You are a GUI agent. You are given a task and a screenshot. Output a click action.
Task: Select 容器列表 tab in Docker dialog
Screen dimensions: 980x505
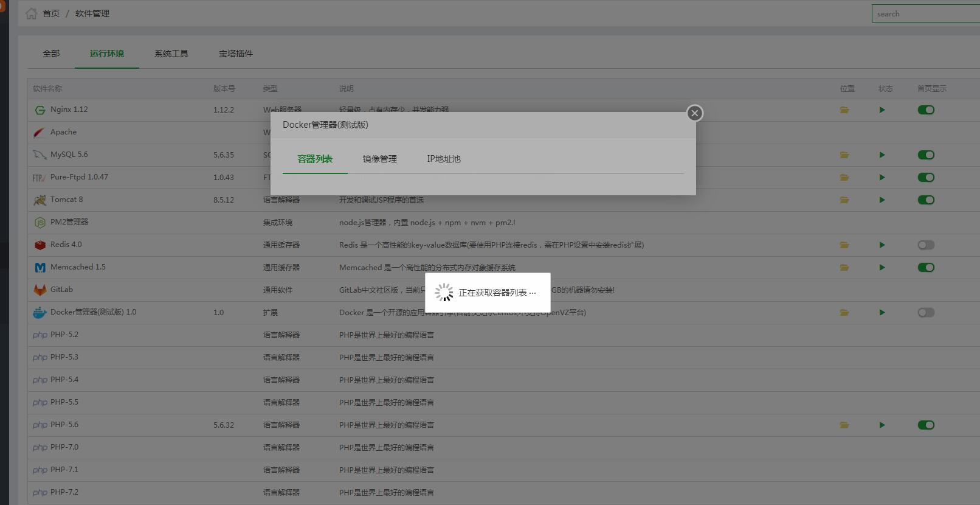315,159
